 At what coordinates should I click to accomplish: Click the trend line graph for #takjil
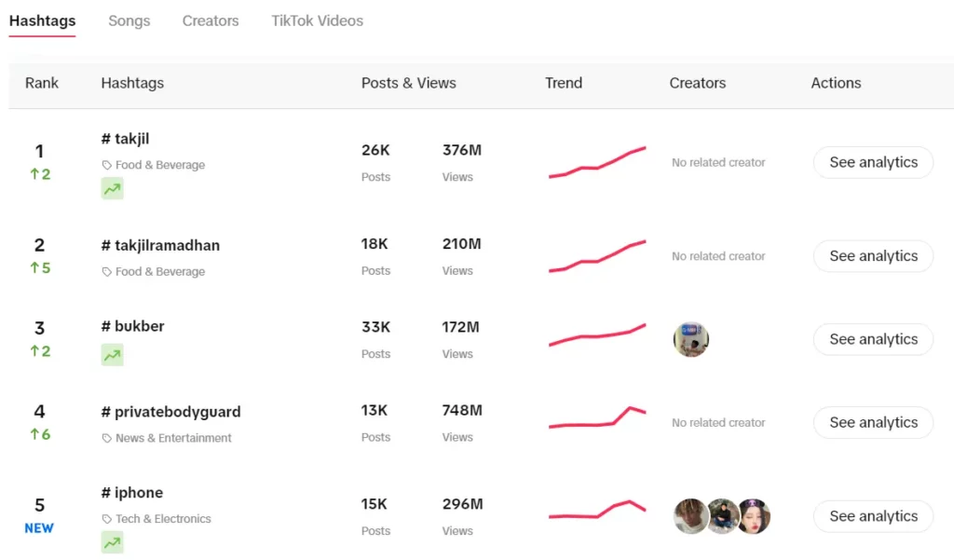597,162
